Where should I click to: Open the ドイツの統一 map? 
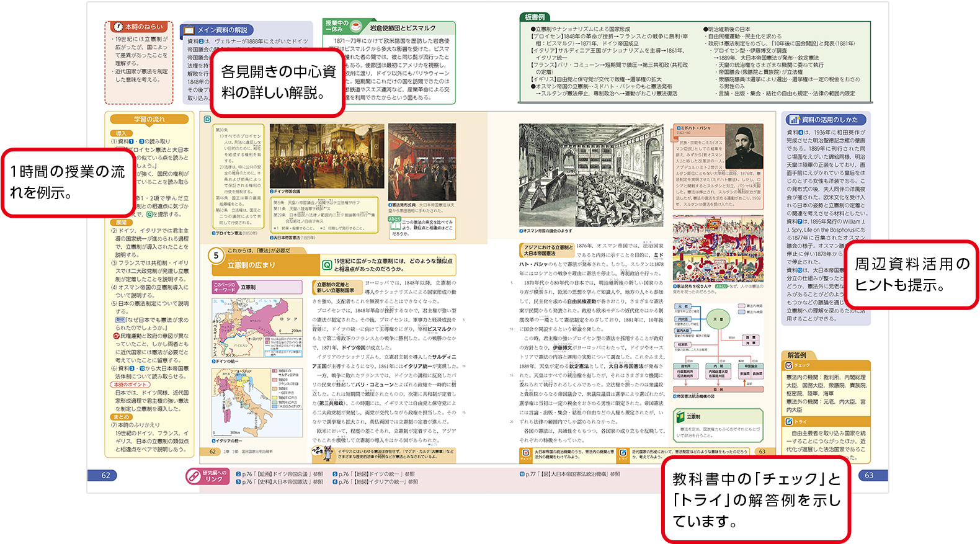[x=256, y=328]
